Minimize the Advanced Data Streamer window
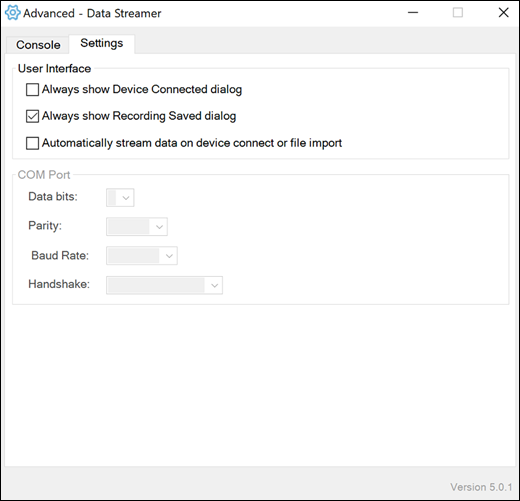 pos(413,13)
